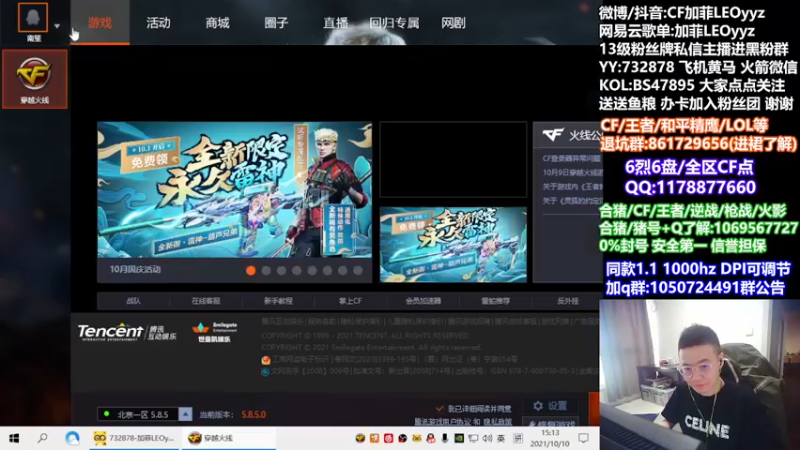The width and height of the screenshot is (800, 450).
Task: Click the black video preview panel
Action: 453,160
